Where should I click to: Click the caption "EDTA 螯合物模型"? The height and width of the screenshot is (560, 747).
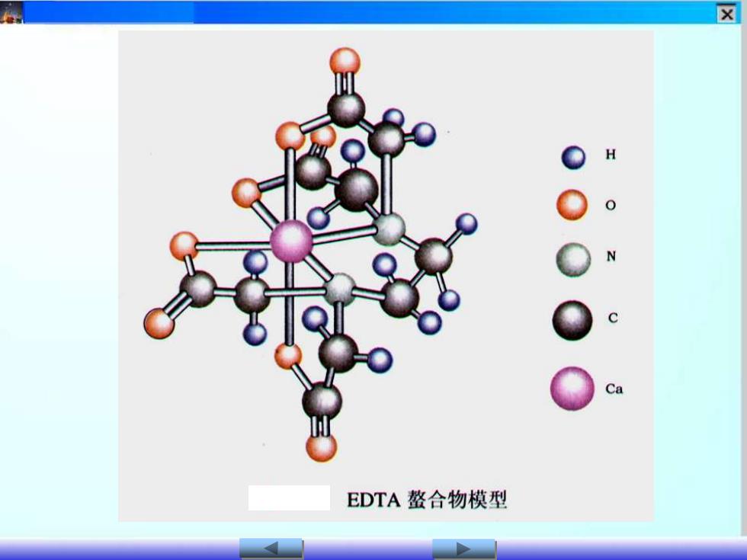tap(427, 500)
